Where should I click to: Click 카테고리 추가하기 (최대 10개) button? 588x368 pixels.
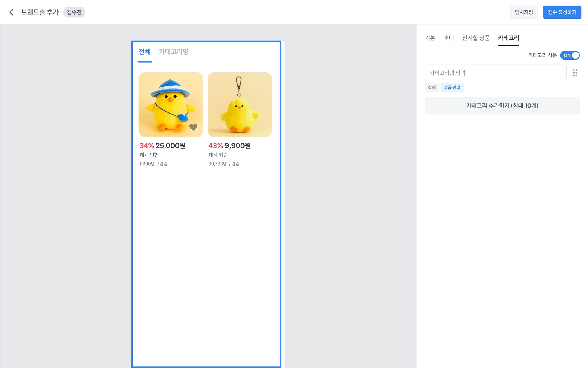(x=502, y=106)
